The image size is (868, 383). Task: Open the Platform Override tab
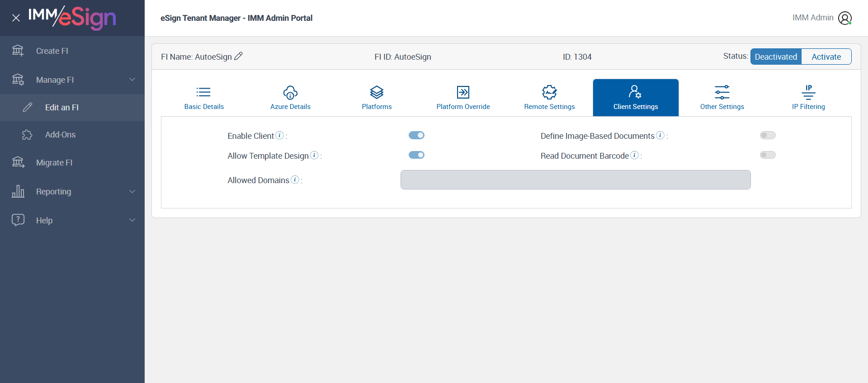463,98
